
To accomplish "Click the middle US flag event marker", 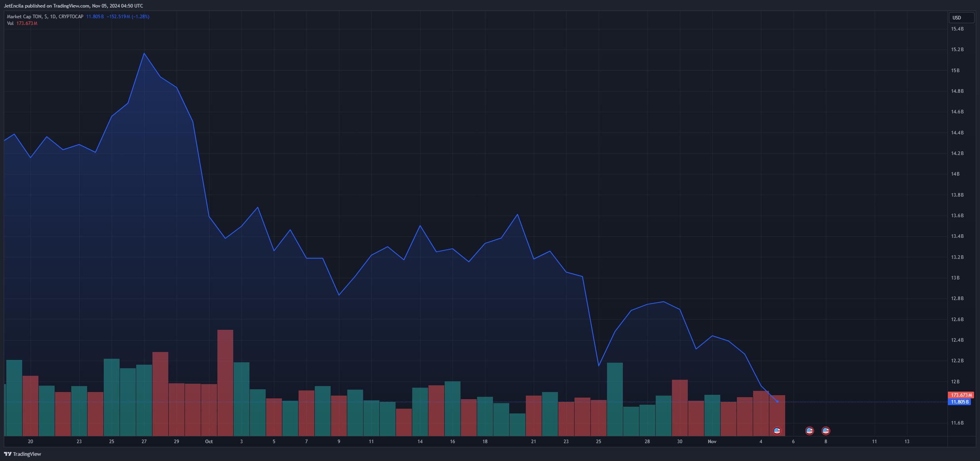I will point(809,430).
